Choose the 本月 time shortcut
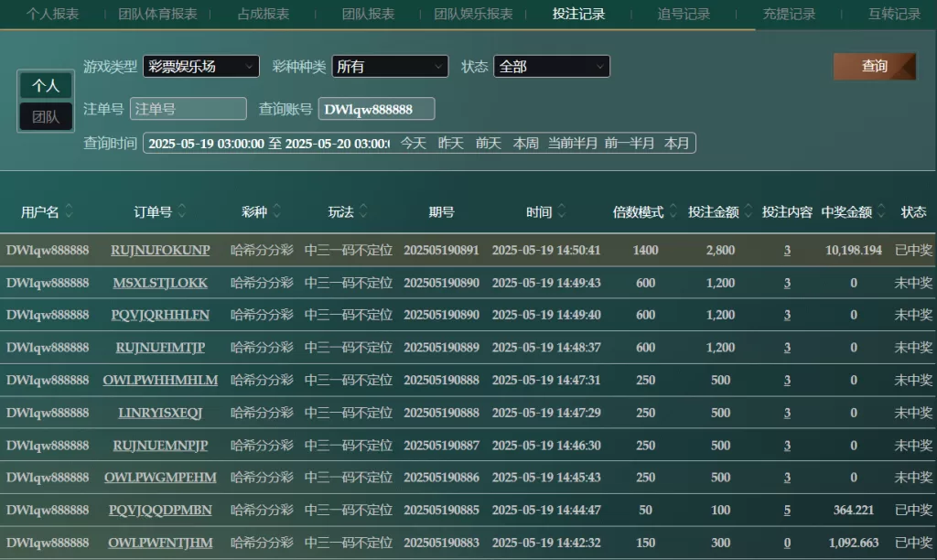The image size is (937, 560). tap(676, 144)
